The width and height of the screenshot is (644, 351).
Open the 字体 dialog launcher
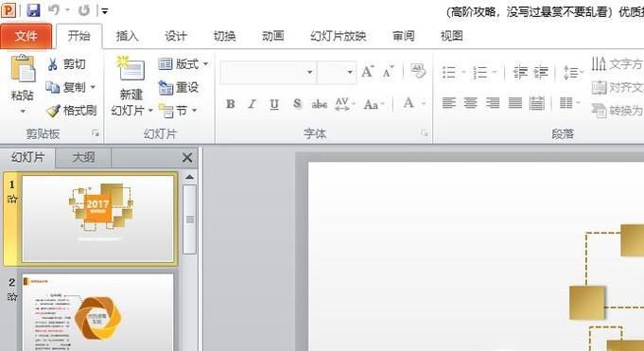tap(425, 133)
